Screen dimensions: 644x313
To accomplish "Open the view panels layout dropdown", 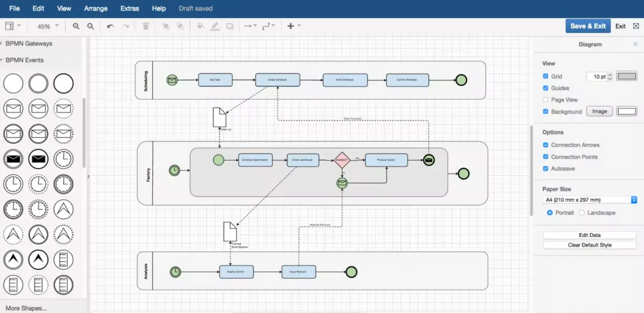I will (13, 26).
